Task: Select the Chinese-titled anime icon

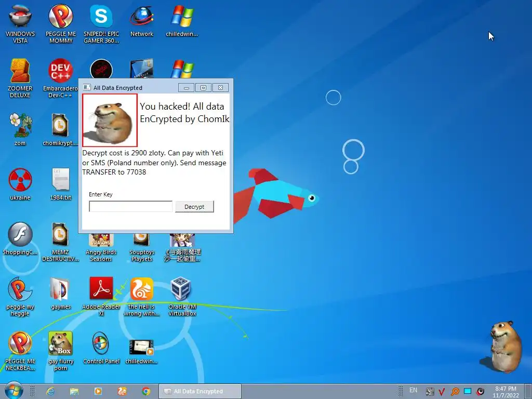Action: pos(182,248)
